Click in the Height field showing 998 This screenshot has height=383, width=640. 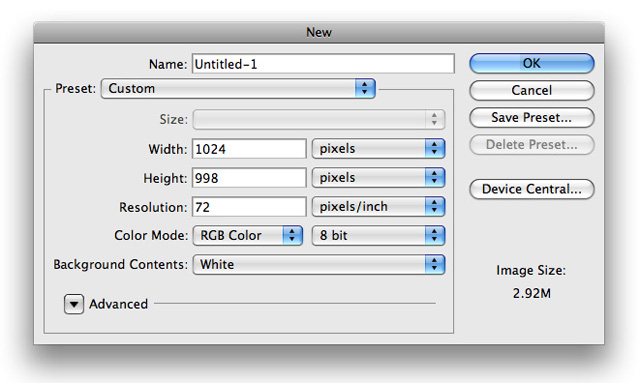tap(249, 178)
